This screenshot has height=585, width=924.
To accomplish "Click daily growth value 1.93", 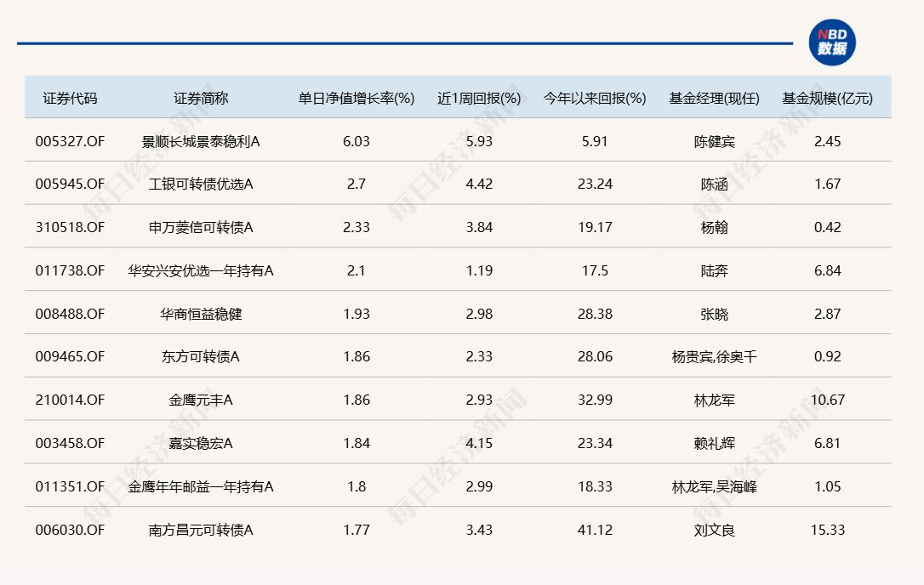I will (356, 314).
